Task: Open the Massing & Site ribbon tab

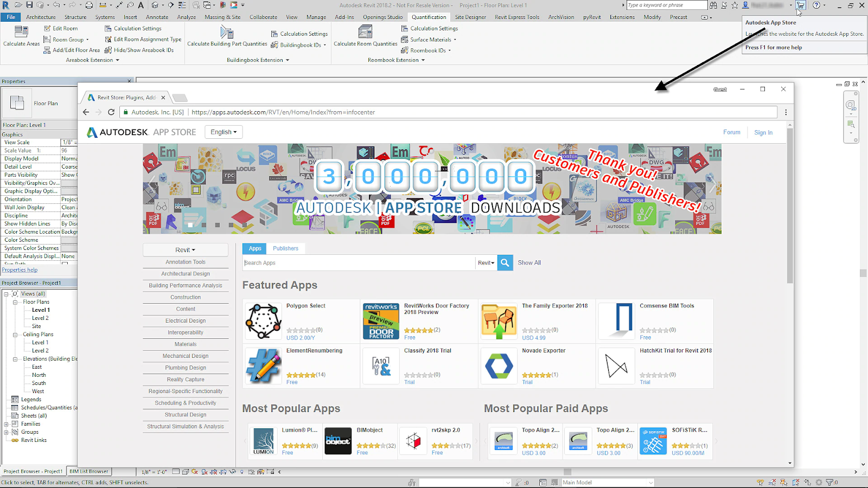Action: [222, 17]
